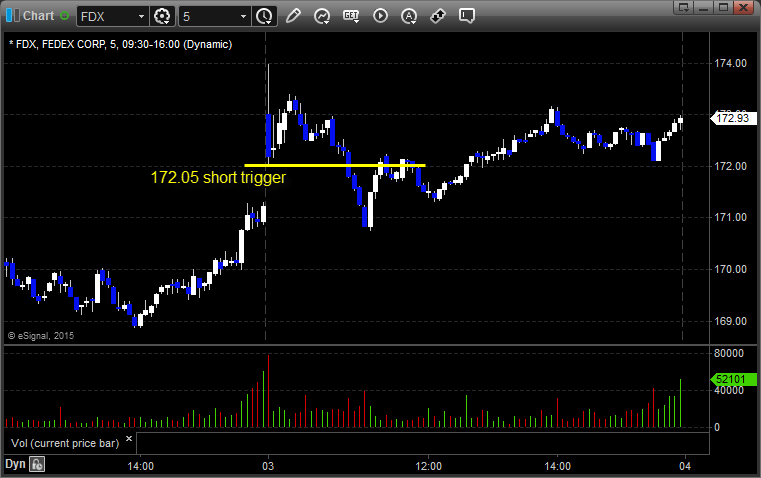
Task: Open the GET tools menu icon
Action: [x=351, y=16]
